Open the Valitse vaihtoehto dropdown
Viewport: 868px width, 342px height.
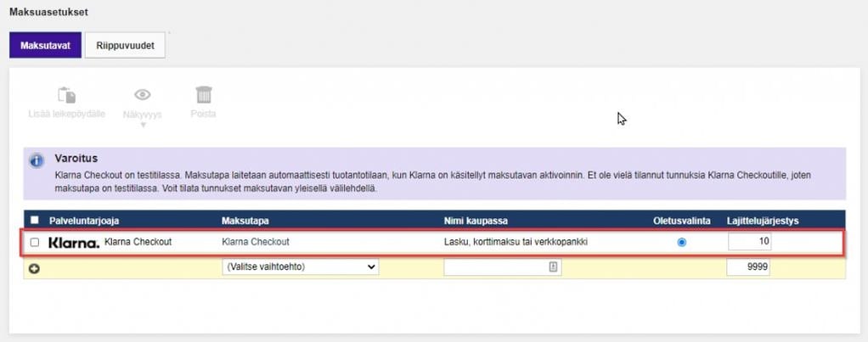coord(300,266)
